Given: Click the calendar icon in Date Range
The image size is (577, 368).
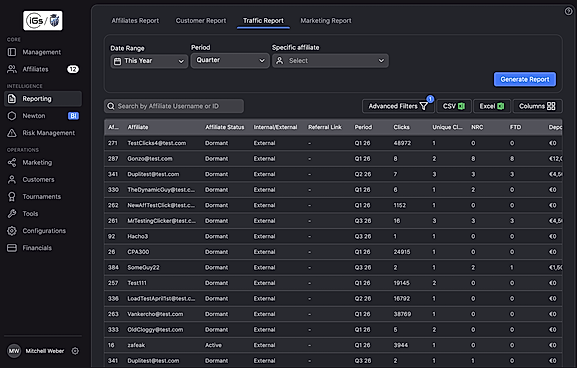Looking at the screenshot, I should pos(117,61).
